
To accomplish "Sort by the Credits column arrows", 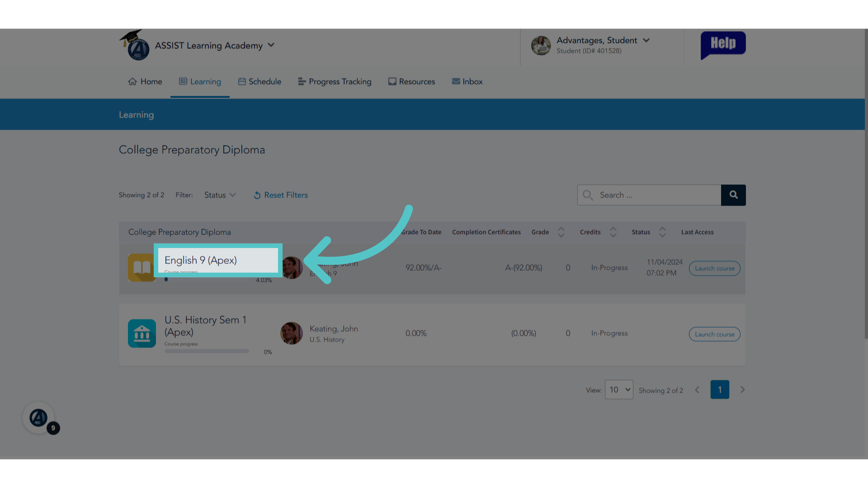I will 613,232.
